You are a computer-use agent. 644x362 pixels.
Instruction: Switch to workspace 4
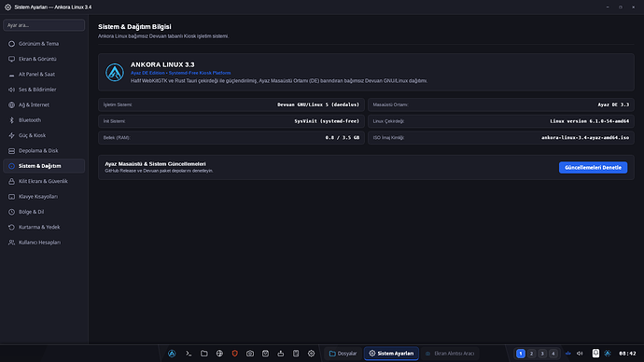553,354
